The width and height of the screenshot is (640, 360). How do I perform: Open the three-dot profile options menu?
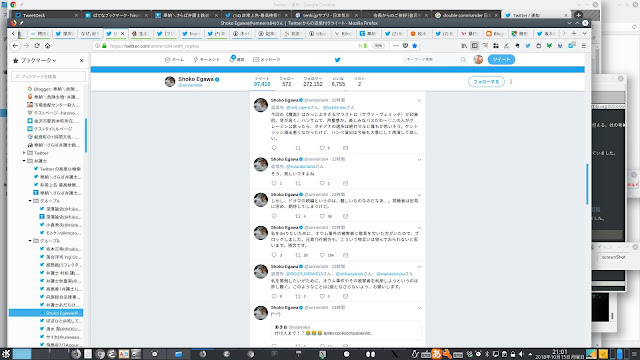coord(511,82)
